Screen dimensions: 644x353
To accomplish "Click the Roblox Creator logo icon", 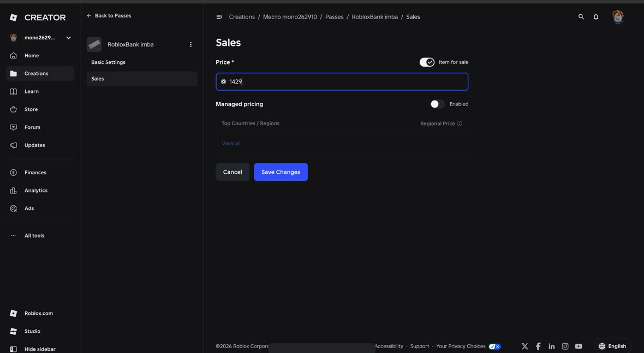I will (x=14, y=17).
